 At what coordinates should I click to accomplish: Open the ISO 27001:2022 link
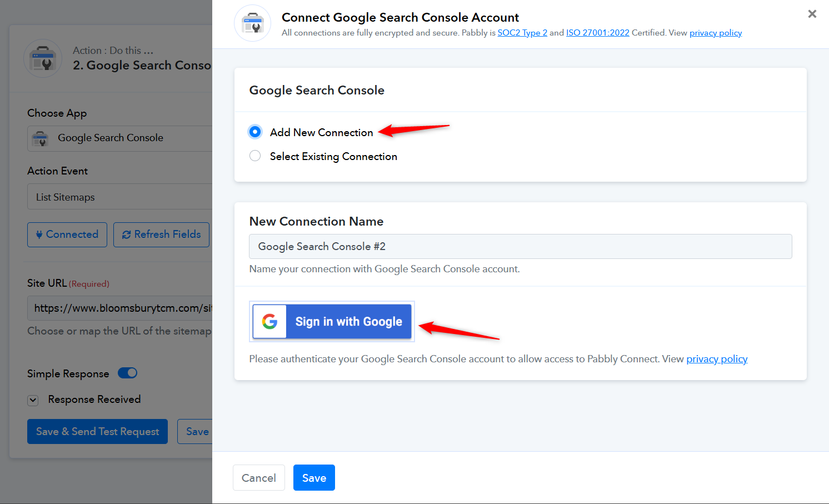597,33
